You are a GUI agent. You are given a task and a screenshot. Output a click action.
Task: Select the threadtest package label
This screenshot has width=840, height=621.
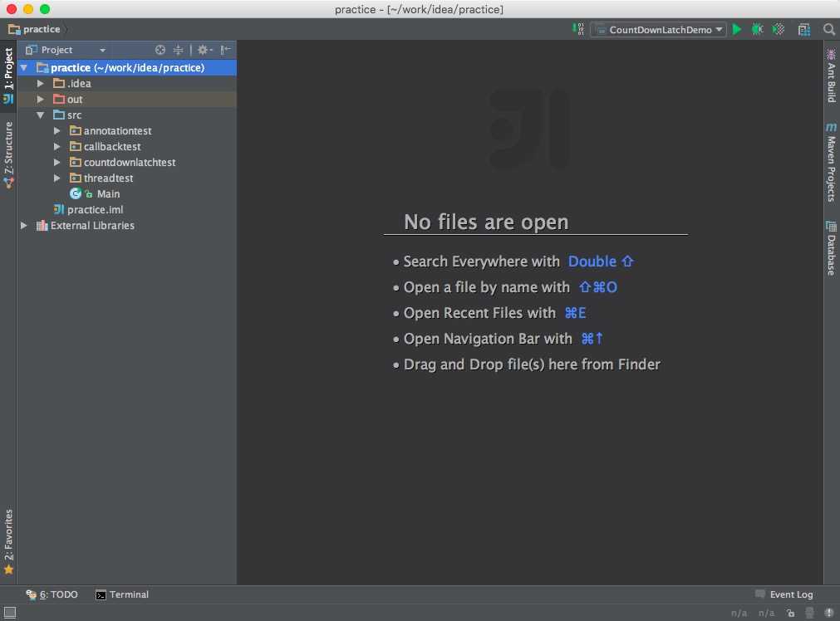click(x=108, y=178)
